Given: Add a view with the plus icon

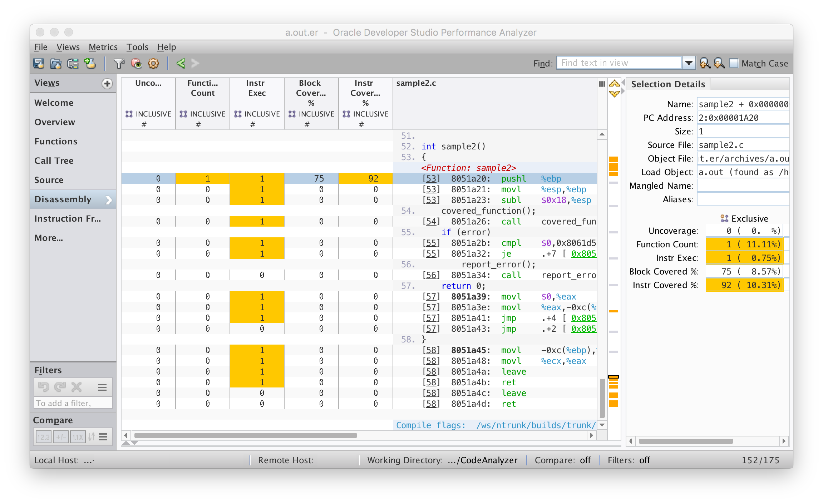Looking at the screenshot, I should 107,83.
